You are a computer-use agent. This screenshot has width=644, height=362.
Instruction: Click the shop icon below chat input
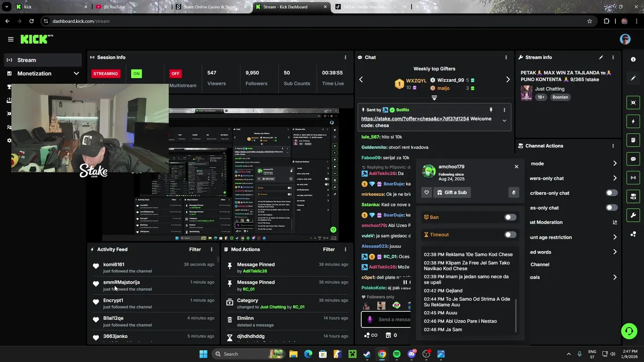pyautogui.click(x=388, y=335)
